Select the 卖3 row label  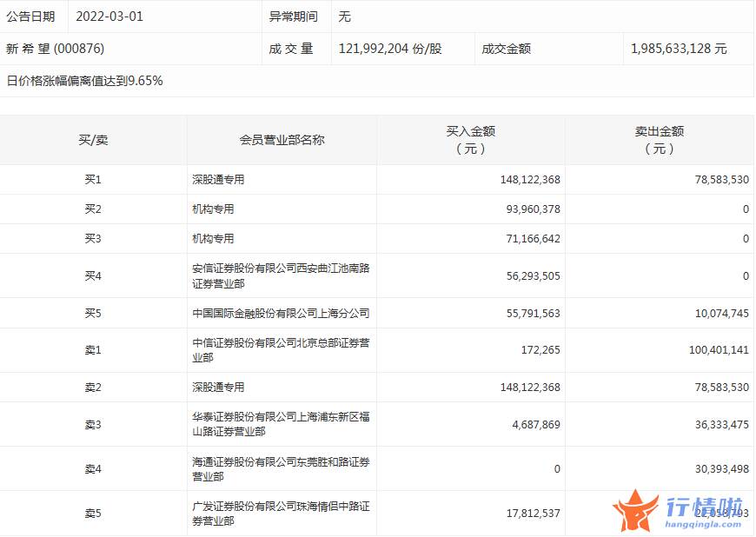93,425
